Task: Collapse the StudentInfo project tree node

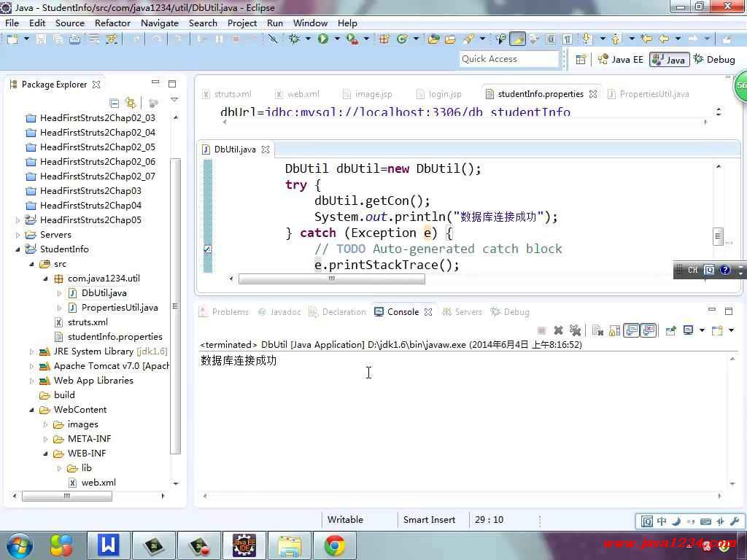Action: [18, 249]
